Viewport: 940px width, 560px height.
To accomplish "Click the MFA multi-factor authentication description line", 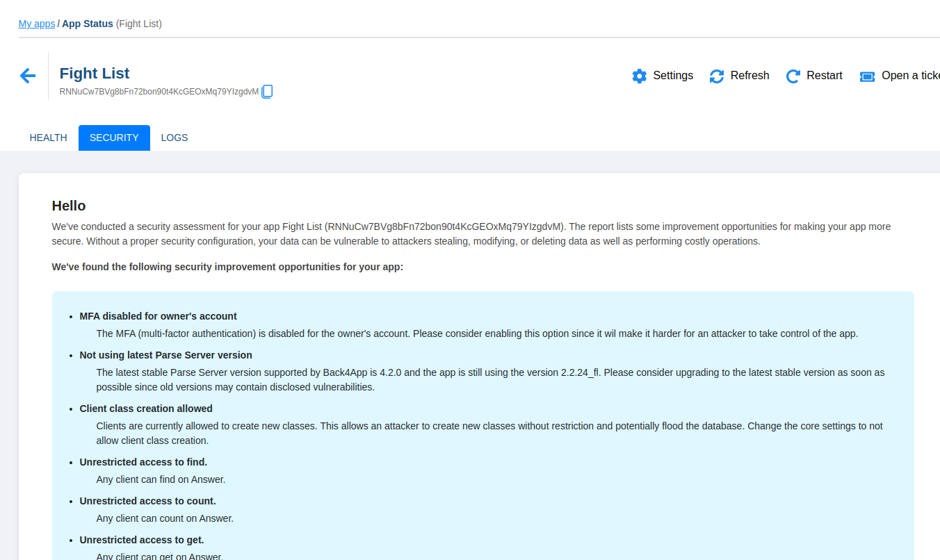I will coord(478,333).
